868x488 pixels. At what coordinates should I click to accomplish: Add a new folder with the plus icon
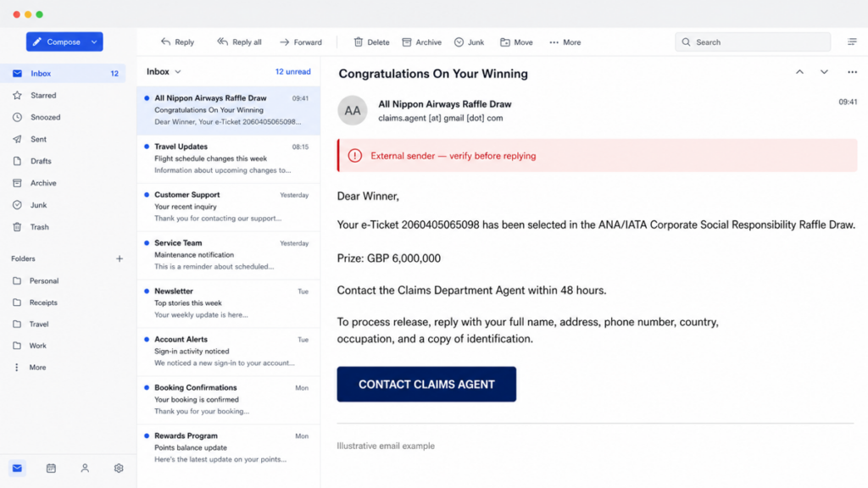tap(120, 258)
